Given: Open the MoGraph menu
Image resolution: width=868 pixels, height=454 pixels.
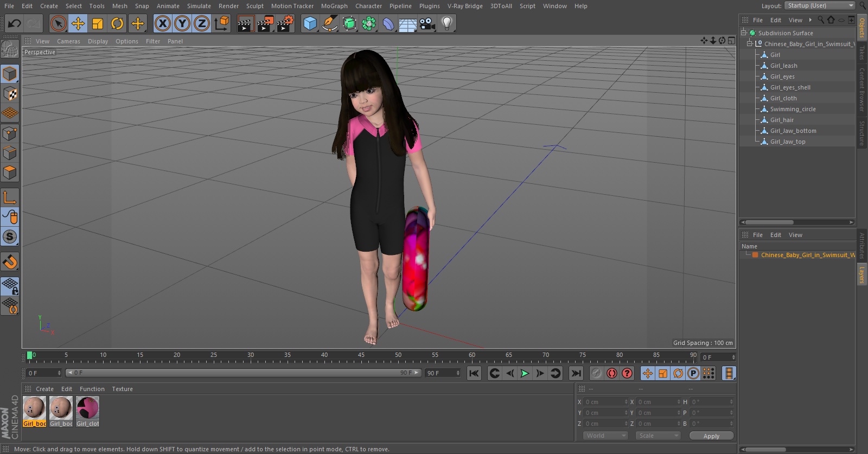Looking at the screenshot, I should 334,6.
